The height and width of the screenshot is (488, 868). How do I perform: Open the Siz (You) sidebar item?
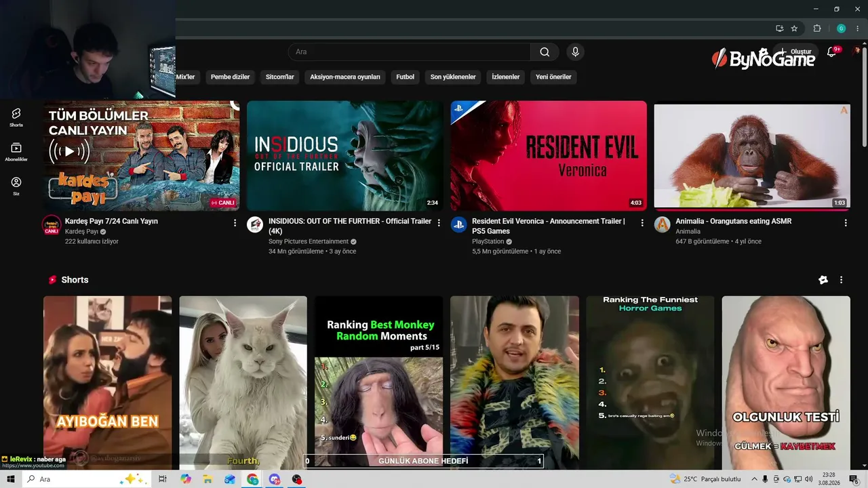[16, 186]
